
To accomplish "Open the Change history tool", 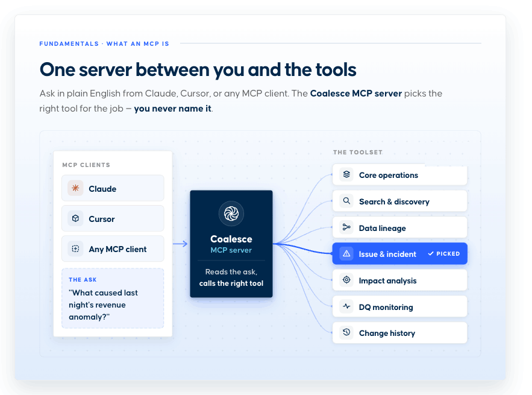I will tap(399, 333).
